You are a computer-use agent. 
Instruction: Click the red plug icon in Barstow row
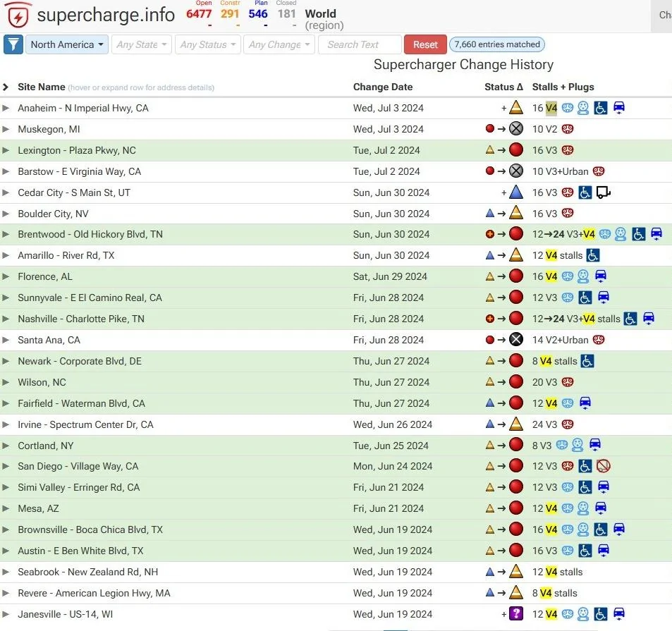tap(599, 171)
